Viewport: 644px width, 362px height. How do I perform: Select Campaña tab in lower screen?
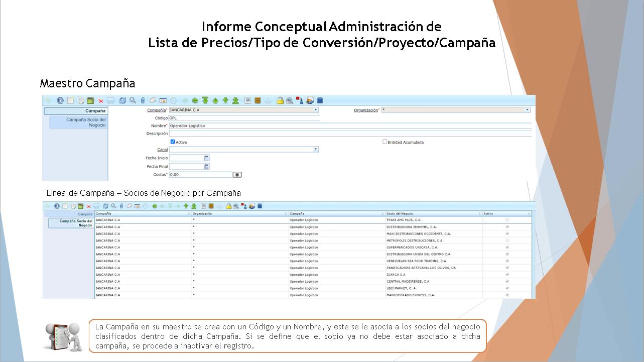(x=69, y=214)
